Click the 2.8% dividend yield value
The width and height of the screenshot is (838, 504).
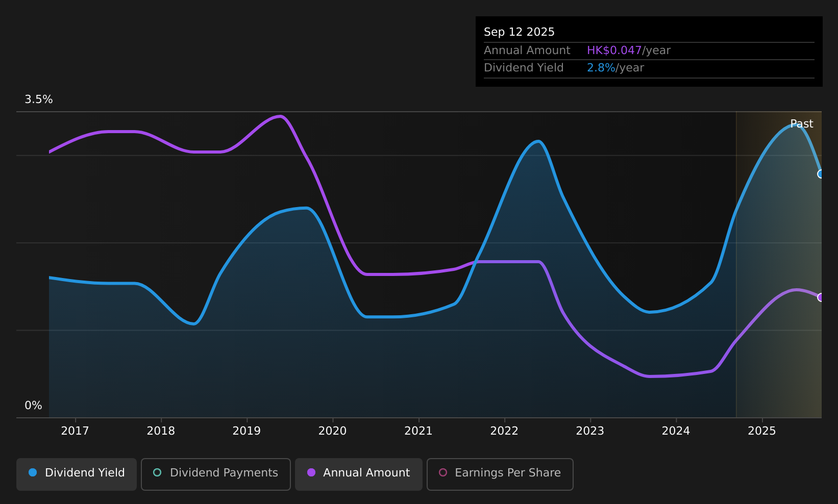coord(601,68)
